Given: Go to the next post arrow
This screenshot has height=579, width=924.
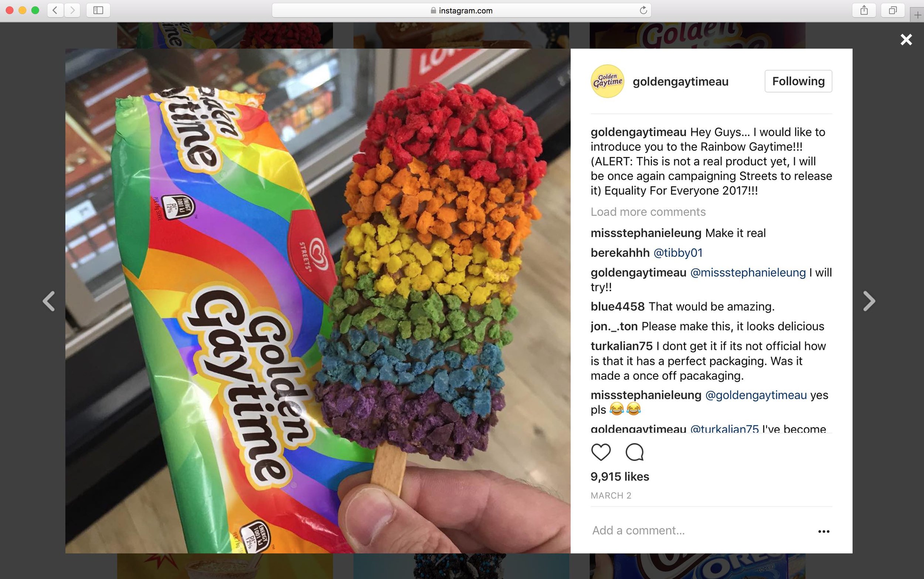Looking at the screenshot, I should [x=869, y=301].
